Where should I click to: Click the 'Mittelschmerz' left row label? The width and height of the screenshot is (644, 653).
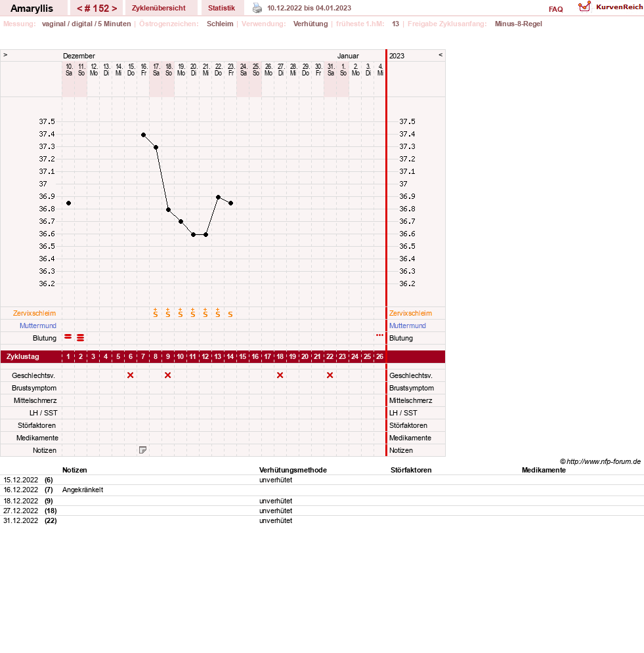coord(35,400)
